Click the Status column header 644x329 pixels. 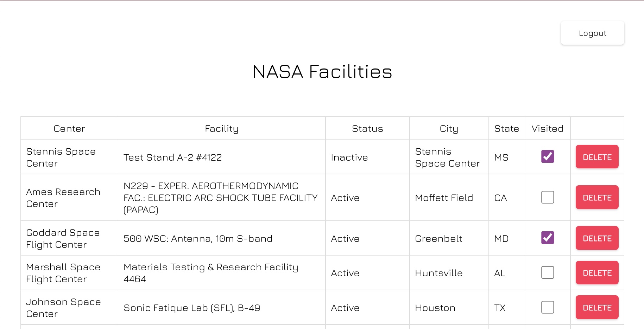tap(367, 129)
